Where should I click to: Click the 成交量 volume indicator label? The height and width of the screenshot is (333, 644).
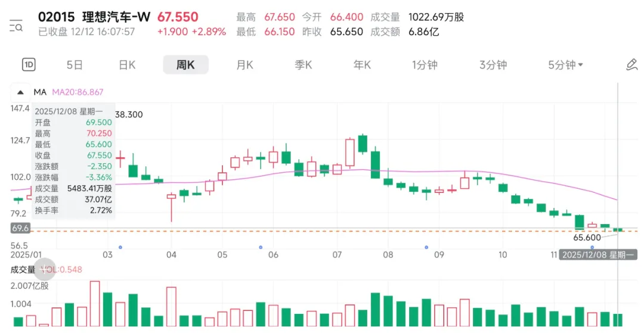tap(23, 269)
